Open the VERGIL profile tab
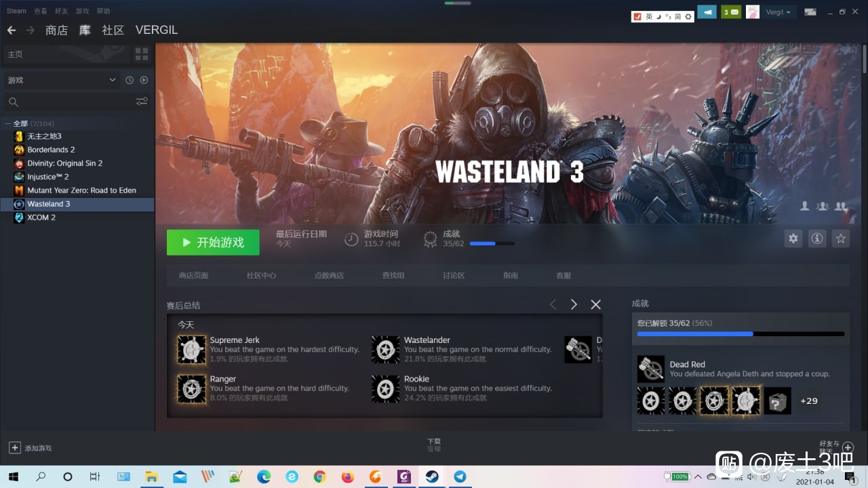Viewport: 868px width, 488px height. pyautogui.click(x=157, y=30)
